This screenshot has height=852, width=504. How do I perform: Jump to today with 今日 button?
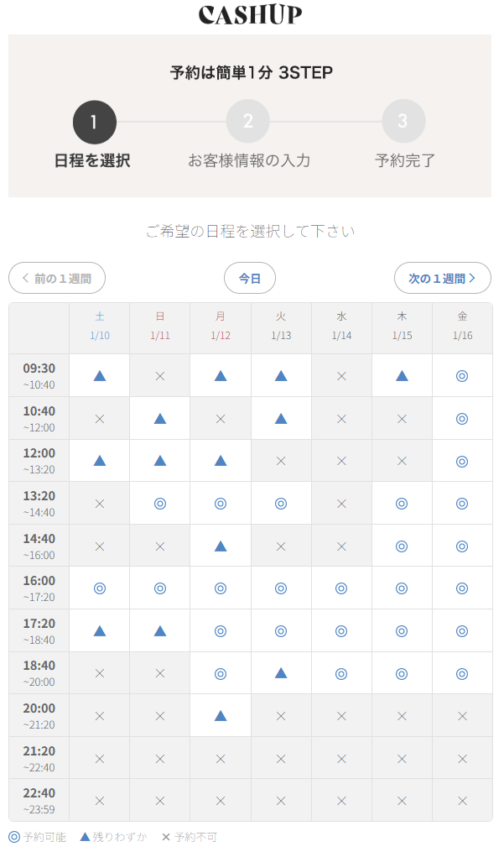point(250,279)
